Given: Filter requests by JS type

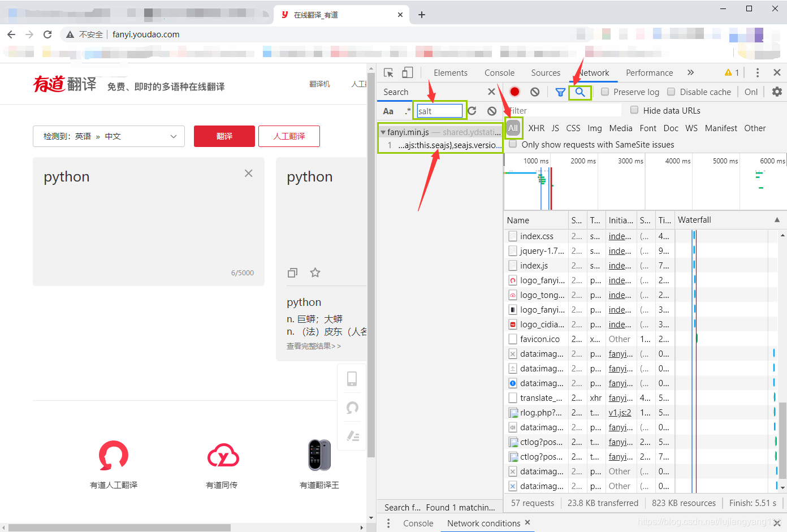Looking at the screenshot, I should pos(555,128).
